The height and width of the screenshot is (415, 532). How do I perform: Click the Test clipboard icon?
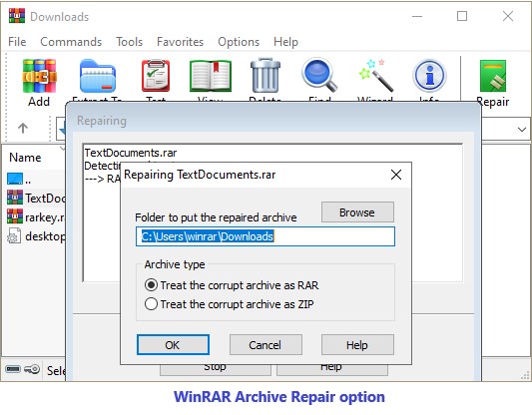pos(156,76)
